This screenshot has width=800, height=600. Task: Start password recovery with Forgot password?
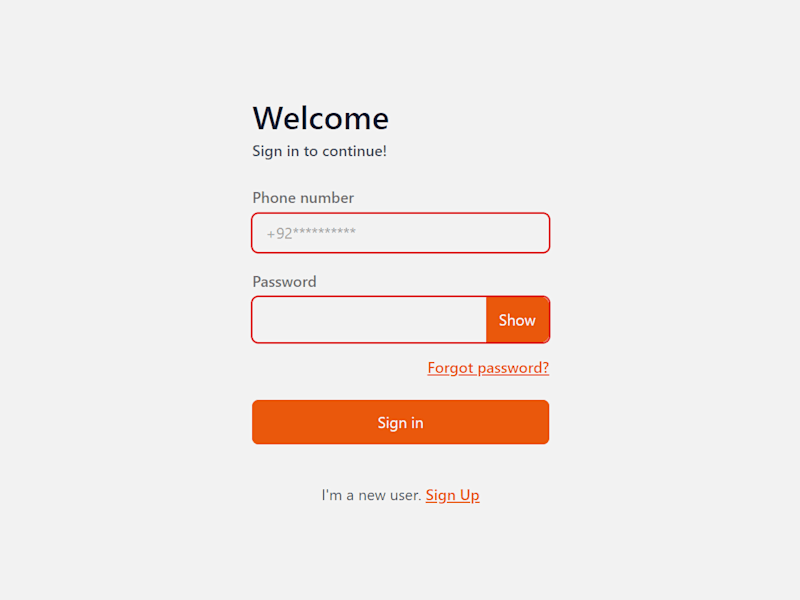488,368
